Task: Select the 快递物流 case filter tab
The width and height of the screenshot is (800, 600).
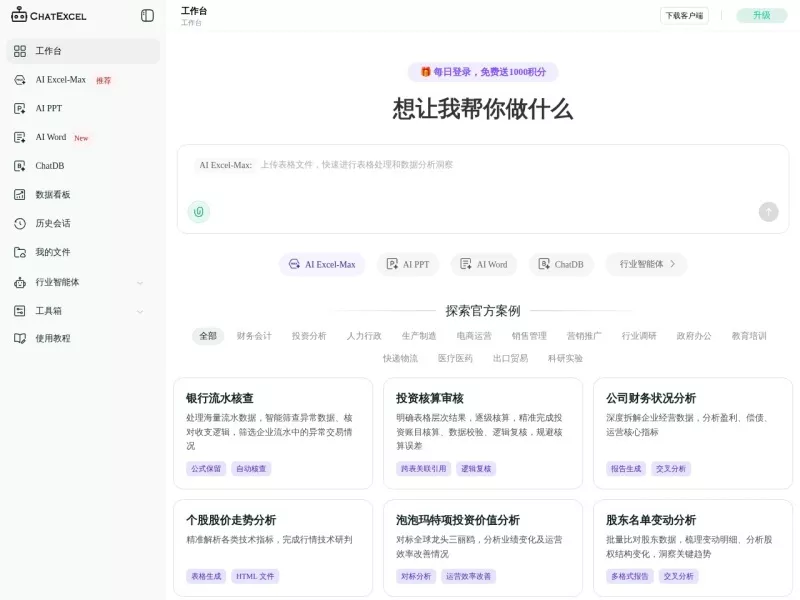Action: pyautogui.click(x=401, y=358)
